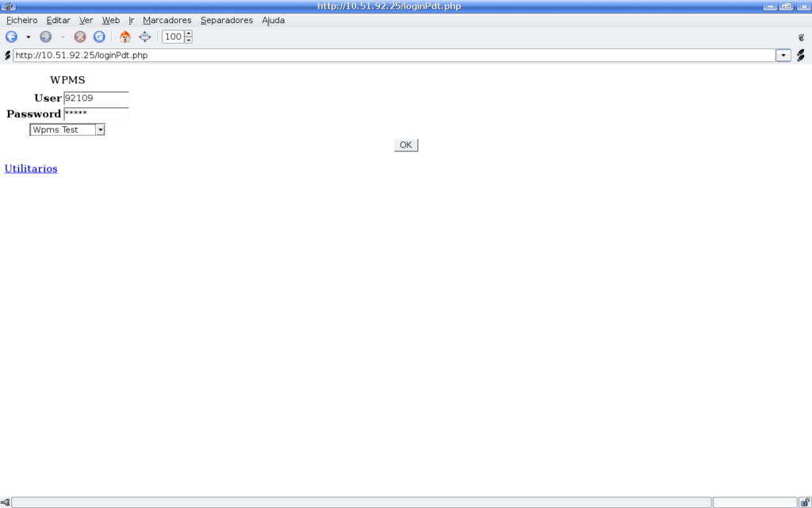Open the Ajuda menu
The height and width of the screenshot is (508, 812).
click(274, 20)
